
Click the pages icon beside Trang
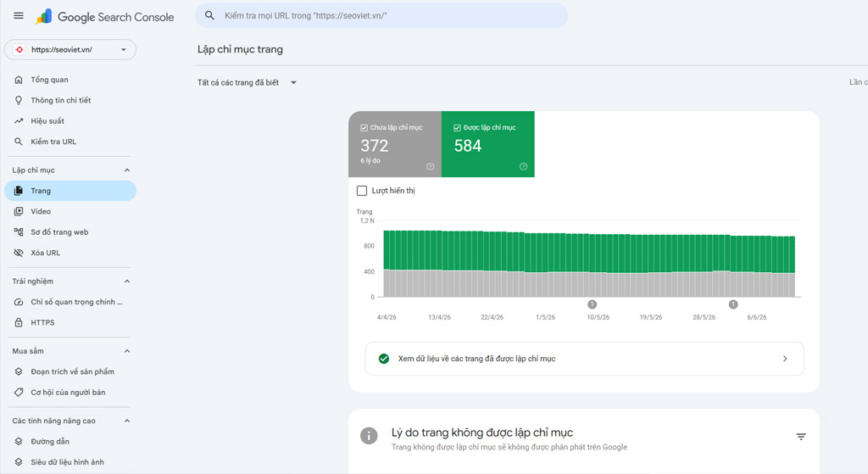(x=19, y=191)
